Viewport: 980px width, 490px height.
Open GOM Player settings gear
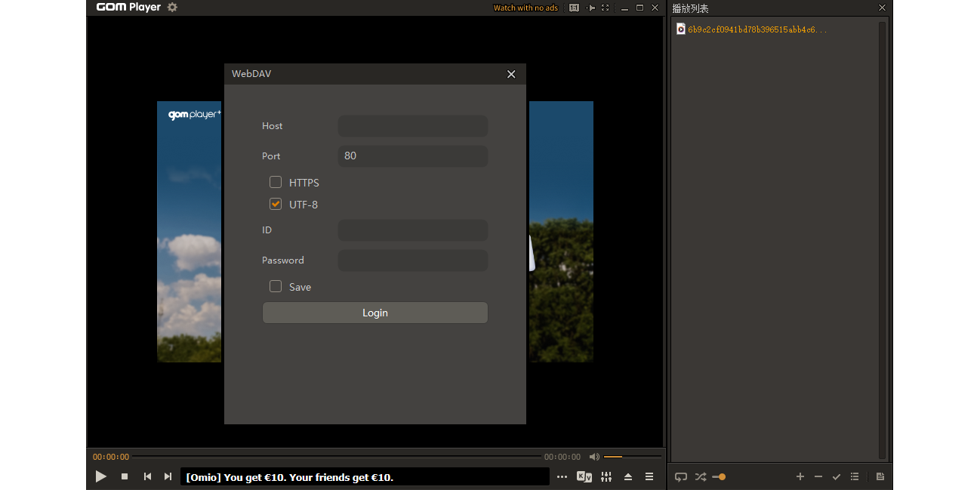pyautogui.click(x=172, y=8)
